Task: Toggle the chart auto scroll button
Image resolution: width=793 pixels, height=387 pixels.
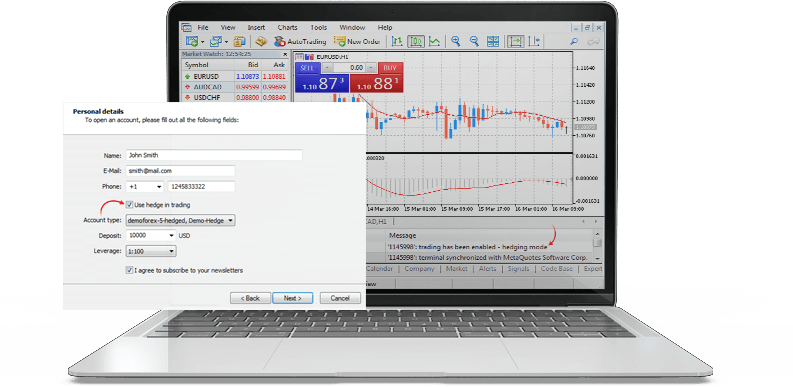Action: point(516,41)
